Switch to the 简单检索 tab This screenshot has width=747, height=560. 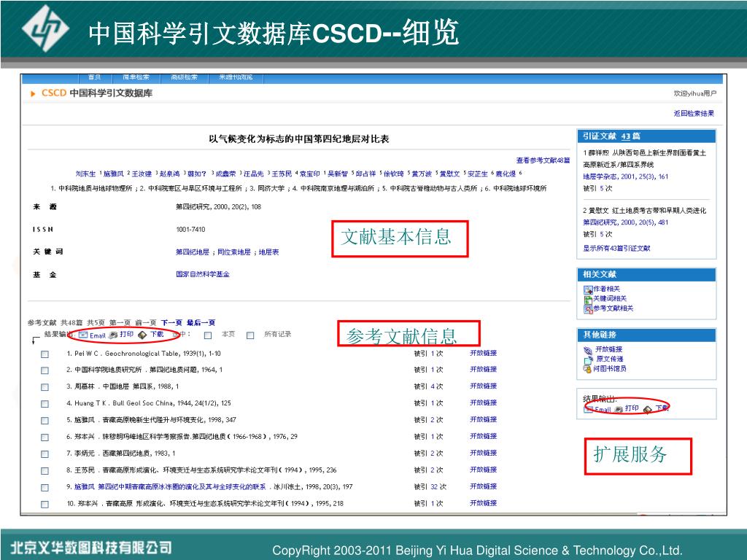coord(136,77)
